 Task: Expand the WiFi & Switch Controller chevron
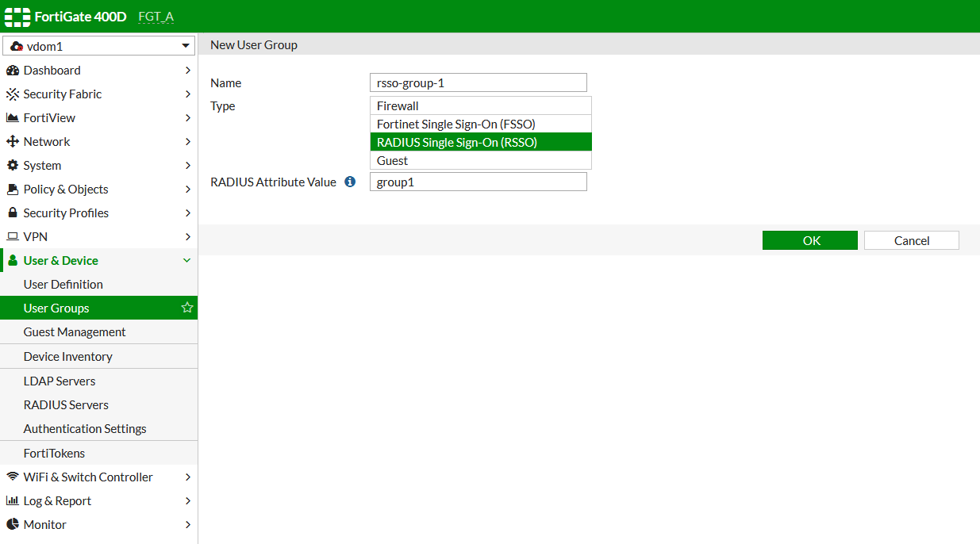[x=188, y=477]
